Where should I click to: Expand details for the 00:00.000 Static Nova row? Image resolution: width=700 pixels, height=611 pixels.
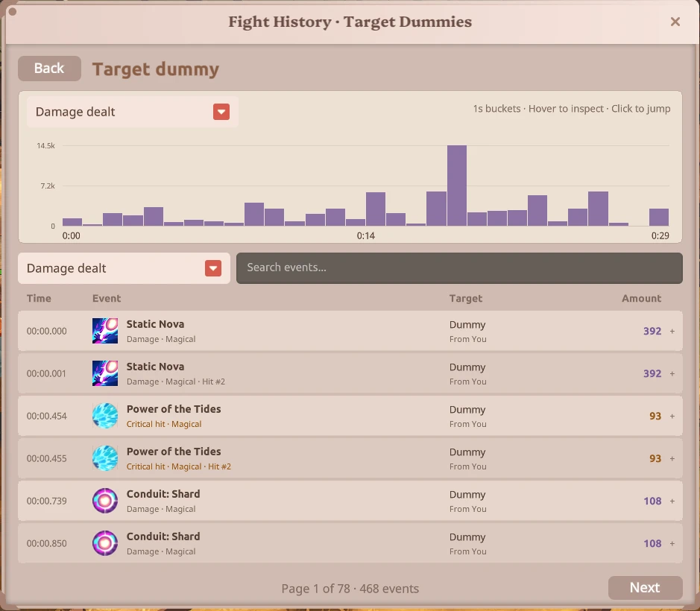click(x=672, y=331)
